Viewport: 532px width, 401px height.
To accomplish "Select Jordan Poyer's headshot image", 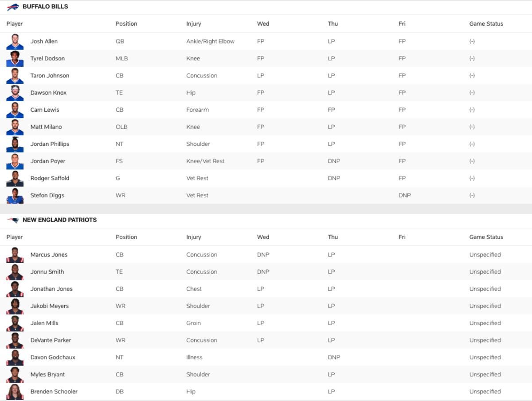I will (x=15, y=161).
